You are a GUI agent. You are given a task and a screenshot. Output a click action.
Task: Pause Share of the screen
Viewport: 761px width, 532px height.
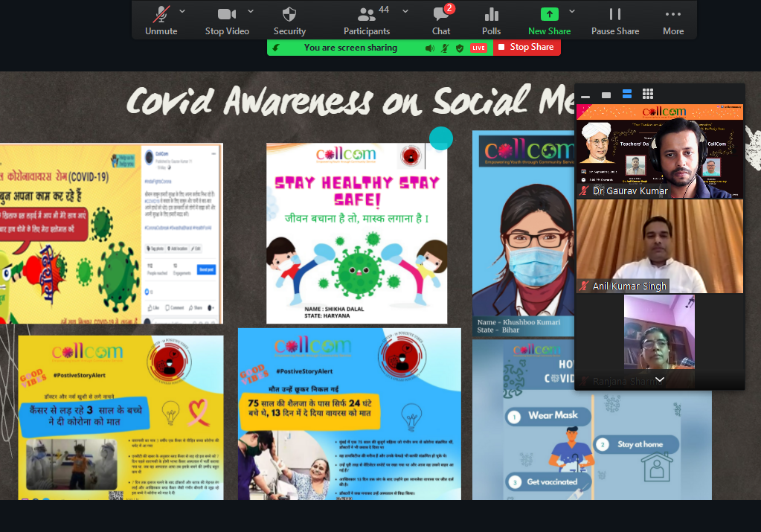(615, 20)
